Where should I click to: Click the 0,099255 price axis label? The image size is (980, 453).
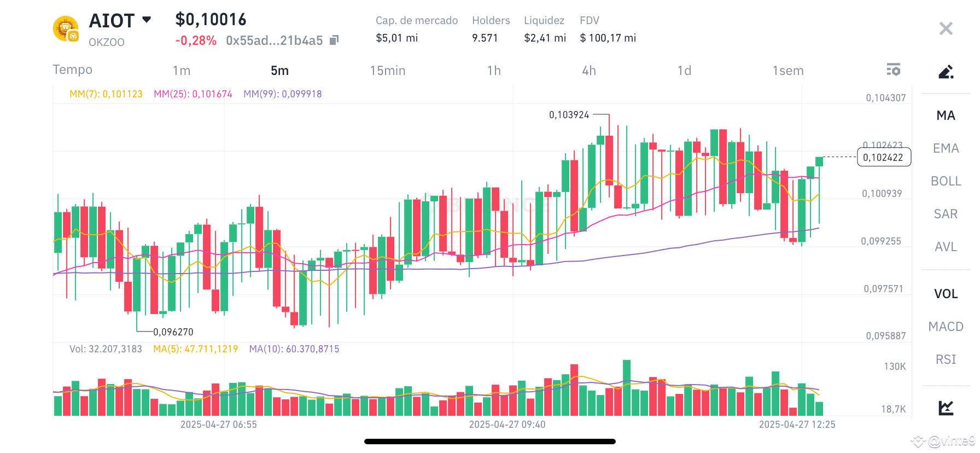coord(881,241)
